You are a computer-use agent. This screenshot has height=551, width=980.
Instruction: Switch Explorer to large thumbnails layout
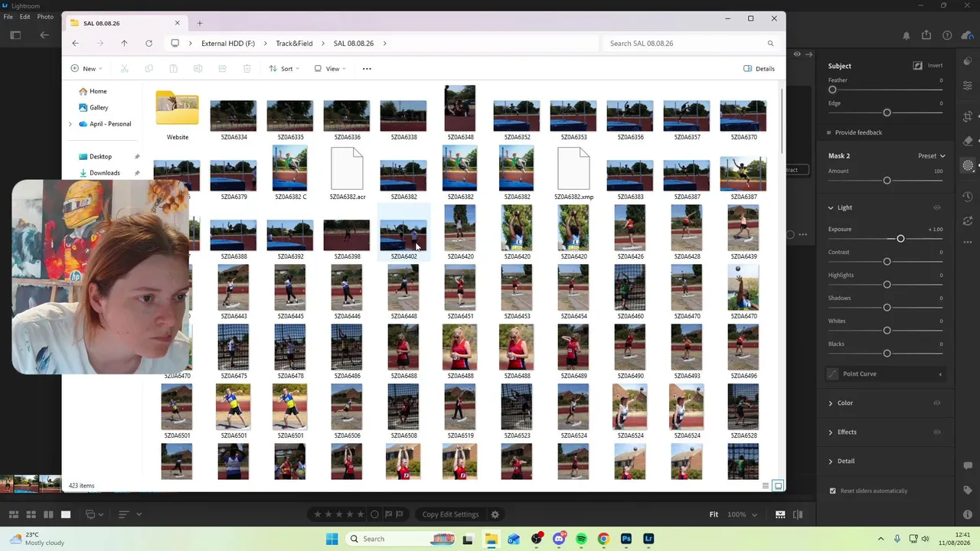(778, 486)
